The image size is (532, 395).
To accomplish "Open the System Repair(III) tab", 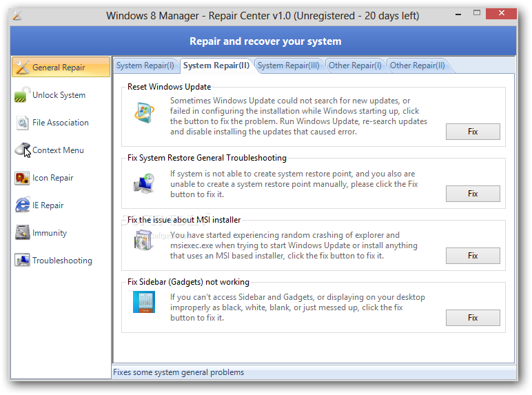I will (x=288, y=65).
